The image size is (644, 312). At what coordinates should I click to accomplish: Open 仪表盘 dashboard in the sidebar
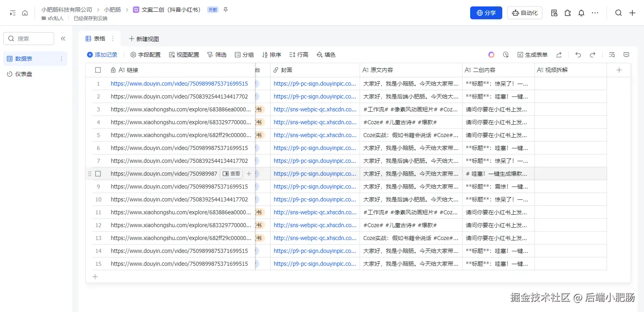[35, 74]
